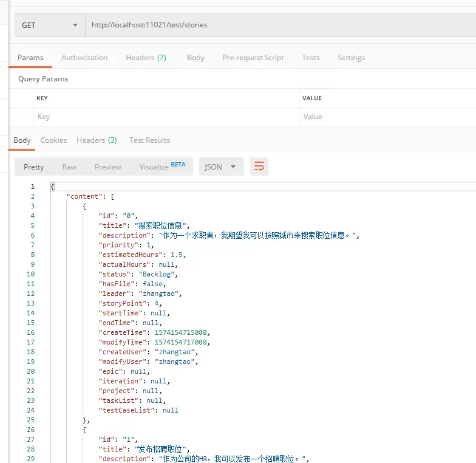The height and width of the screenshot is (463, 476).
Task: Click the "testCaseList" key
Action: point(126,411)
